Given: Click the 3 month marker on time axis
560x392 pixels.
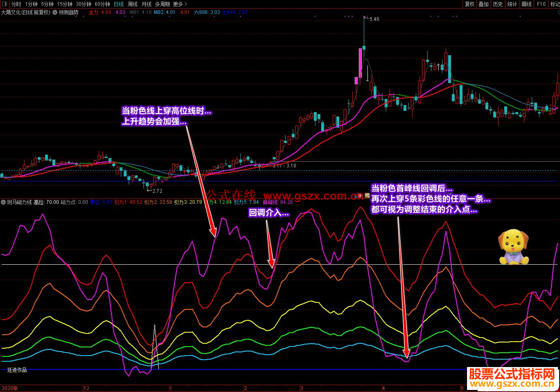Looking at the screenshot, I should click(302, 388).
